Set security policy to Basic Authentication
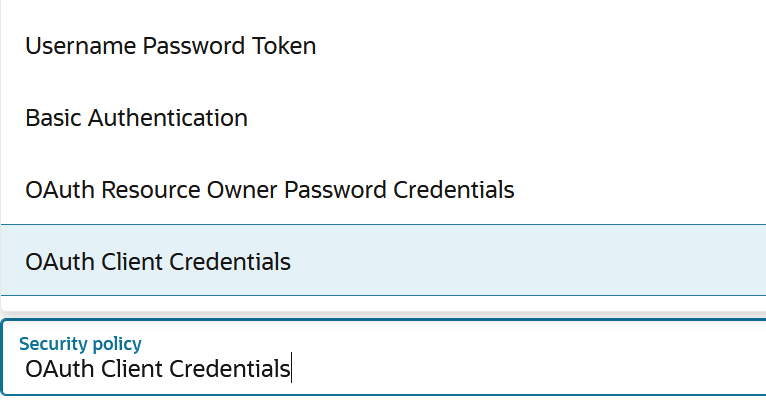The height and width of the screenshot is (403, 766). tap(137, 118)
